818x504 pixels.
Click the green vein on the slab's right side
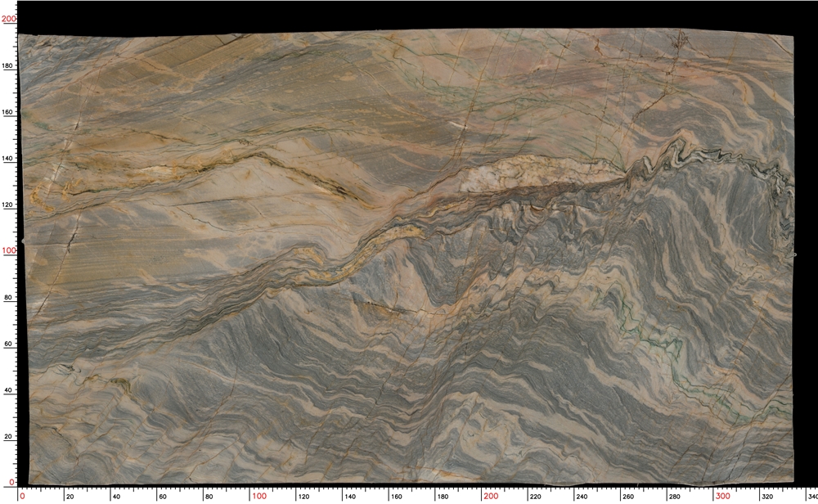654,334
